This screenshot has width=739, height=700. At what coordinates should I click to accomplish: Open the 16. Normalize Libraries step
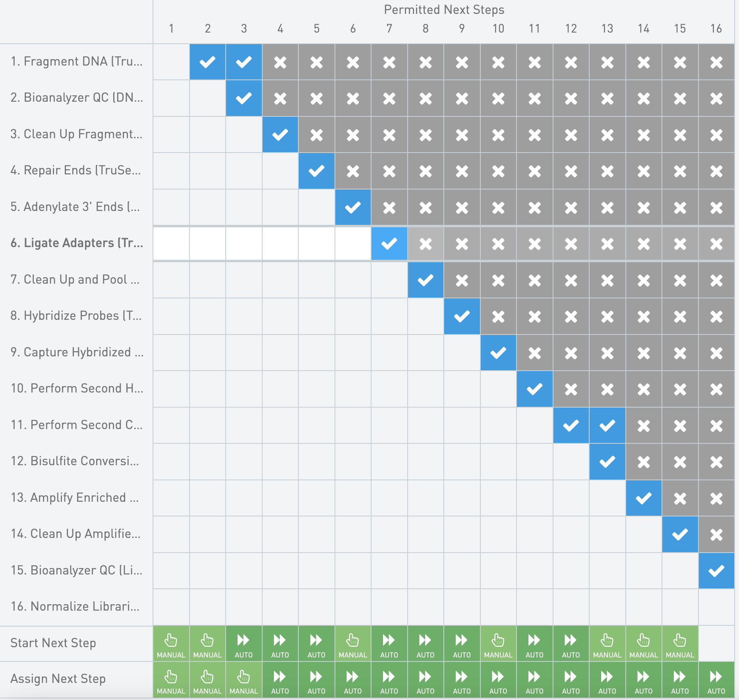click(x=75, y=607)
